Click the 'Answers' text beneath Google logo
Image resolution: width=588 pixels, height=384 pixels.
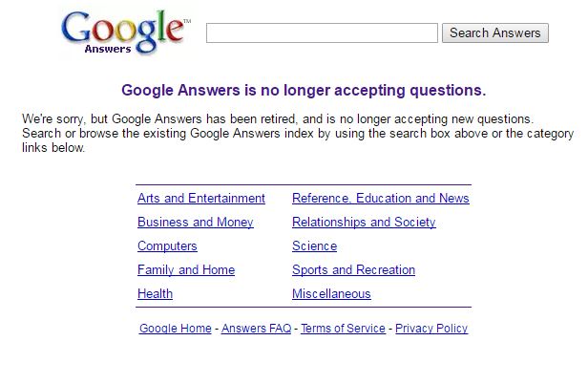coord(108,49)
